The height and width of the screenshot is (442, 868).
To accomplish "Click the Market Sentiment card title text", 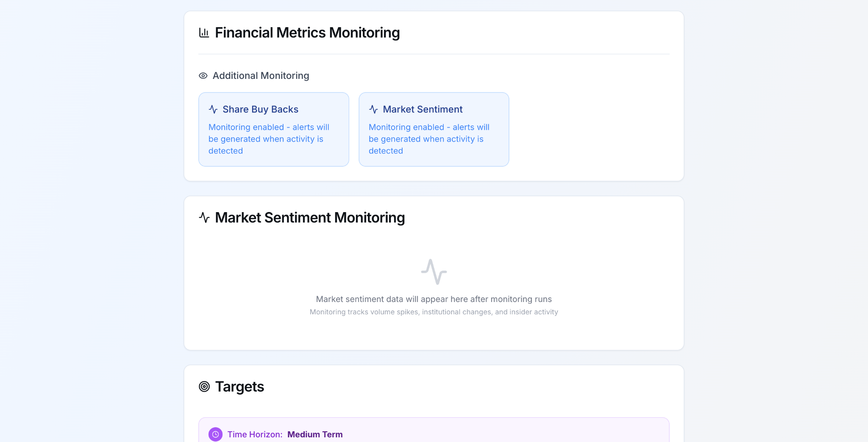I will tap(423, 109).
